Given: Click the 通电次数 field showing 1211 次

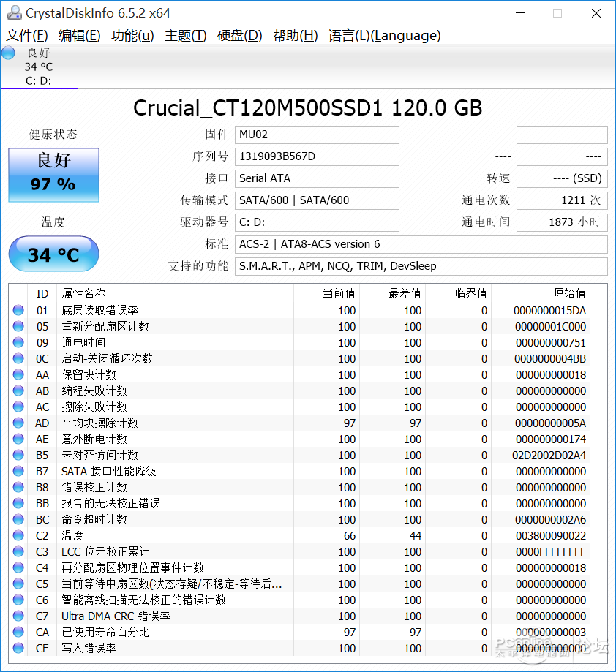Looking at the screenshot, I should (x=562, y=200).
